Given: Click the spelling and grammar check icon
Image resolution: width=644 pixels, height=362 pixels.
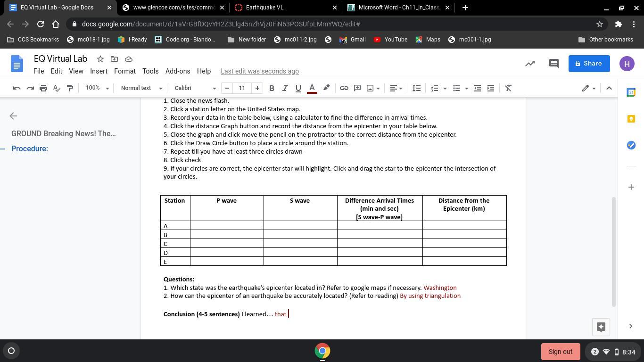Looking at the screenshot, I should (57, 88).
